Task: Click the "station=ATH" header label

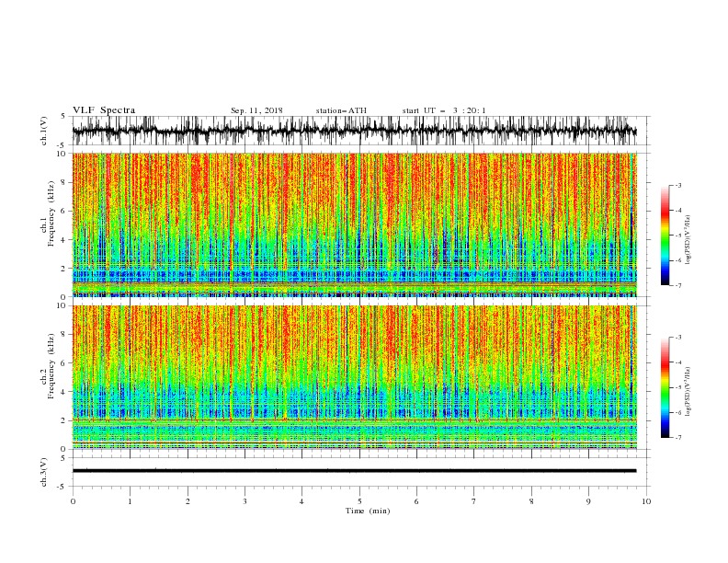Action: coord(341,110)
